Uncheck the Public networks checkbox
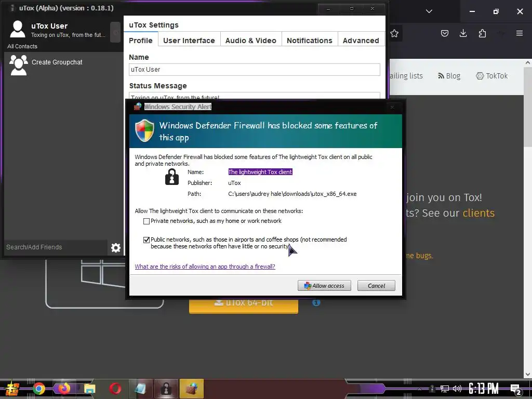This screenshot has width=532, height=399. pos(147,240)
